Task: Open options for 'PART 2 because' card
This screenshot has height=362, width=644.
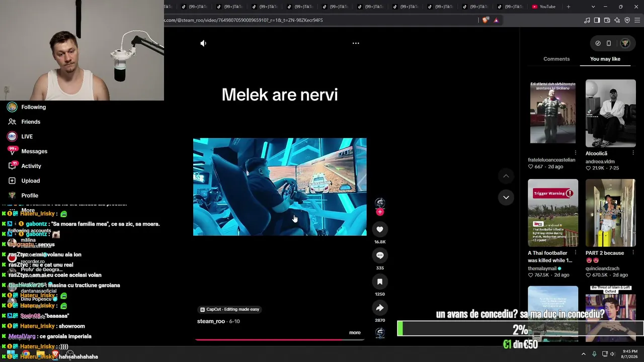Action: [633, 253]
